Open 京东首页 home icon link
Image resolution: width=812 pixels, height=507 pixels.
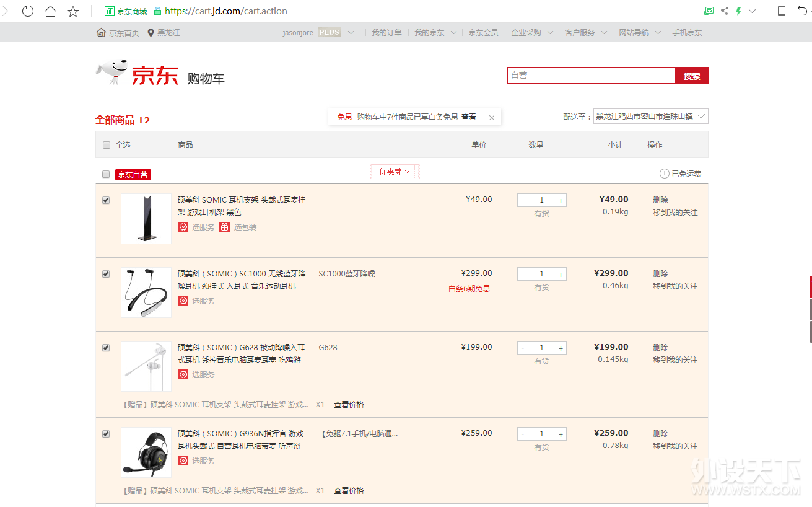pos(101,32)
